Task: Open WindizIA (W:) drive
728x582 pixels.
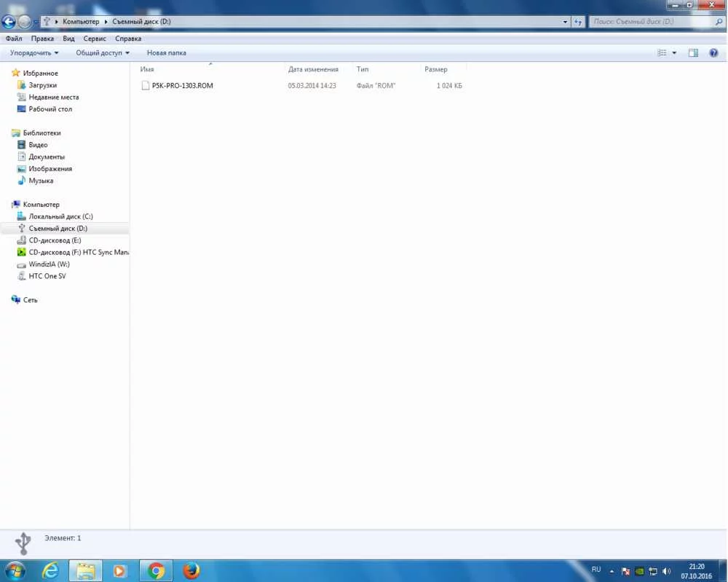Action: (x=50, y=264)
